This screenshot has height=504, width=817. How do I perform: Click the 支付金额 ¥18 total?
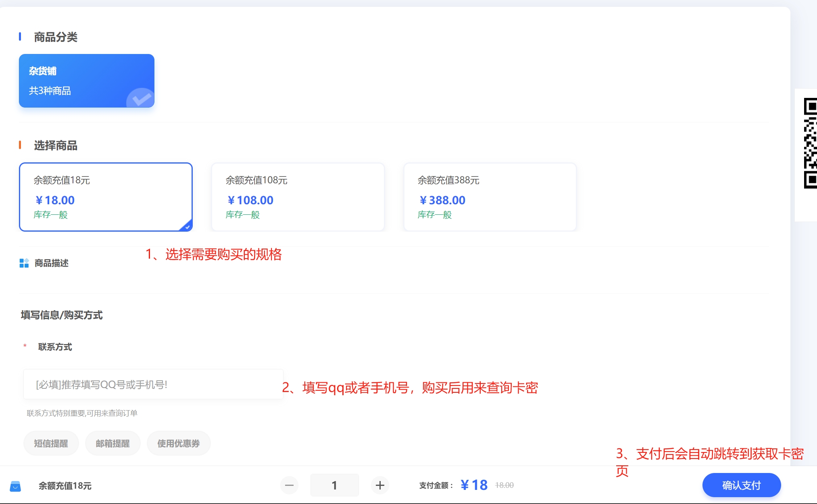pyautogui.click(x=474, y=485)
